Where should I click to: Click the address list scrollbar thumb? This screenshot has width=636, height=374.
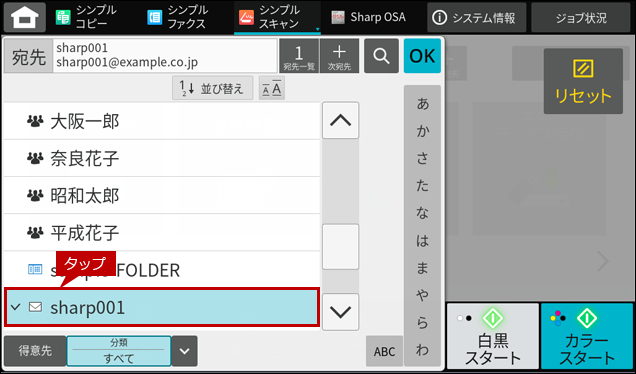coord(341,247)
